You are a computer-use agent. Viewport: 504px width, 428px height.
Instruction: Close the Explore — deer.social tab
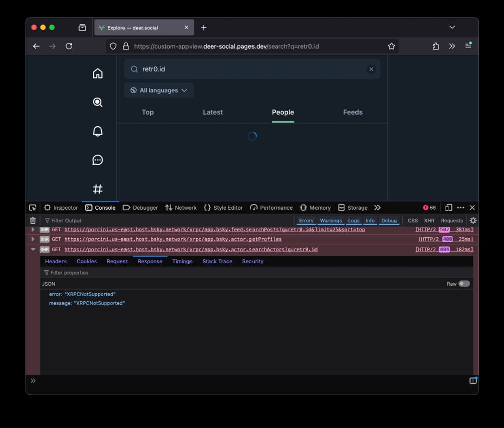(186, 28)
